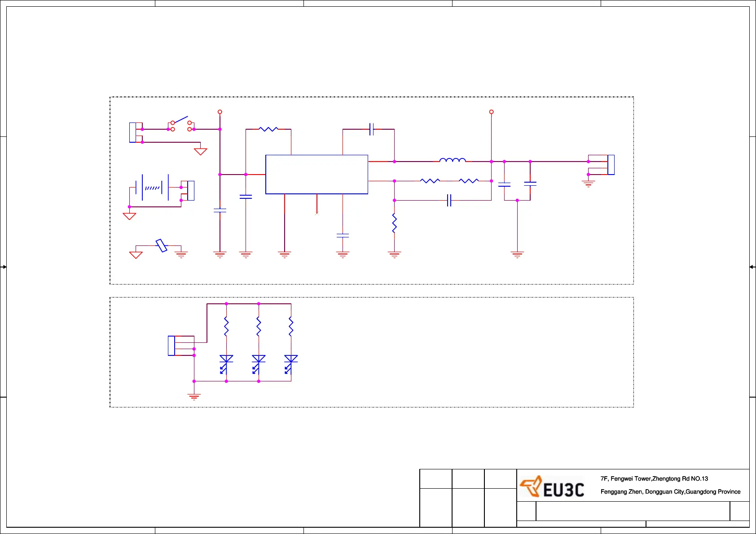
Task: Click the battery symbol
Action: click(152, 188)
